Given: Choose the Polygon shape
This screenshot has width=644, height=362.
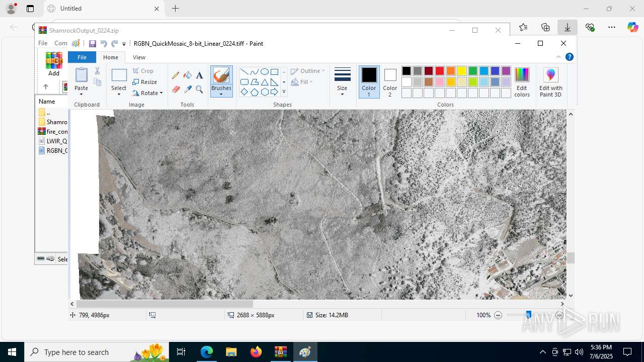Looking at the screenshot, I should click(254, 82).
